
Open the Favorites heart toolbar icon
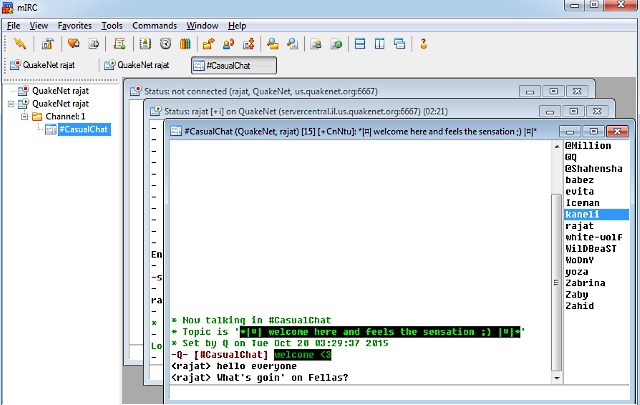click(x=73, y=44)
